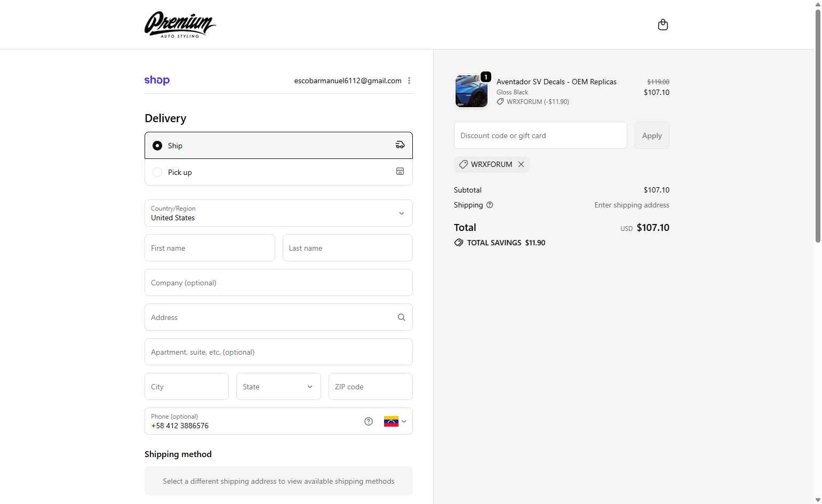
Task: Focus the Discount code or gift card field
Action: point(540,135)
